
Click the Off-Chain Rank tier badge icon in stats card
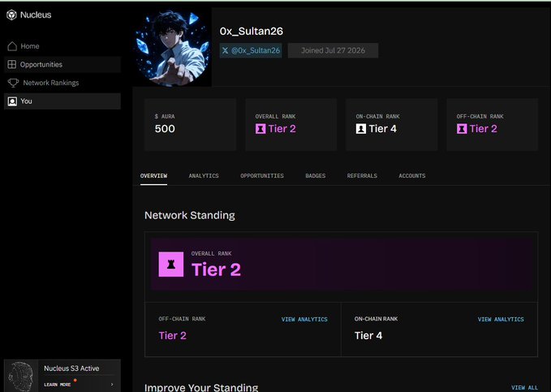click(462, 129)
